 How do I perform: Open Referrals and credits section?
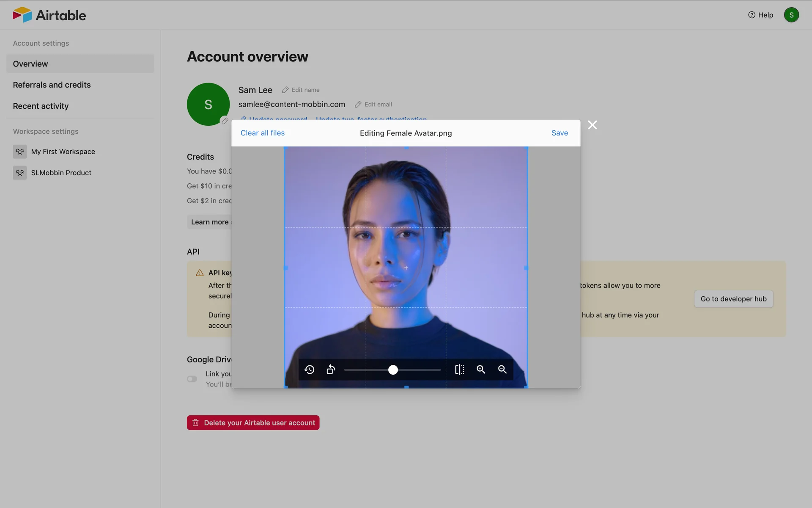click(x=52, y=85)
